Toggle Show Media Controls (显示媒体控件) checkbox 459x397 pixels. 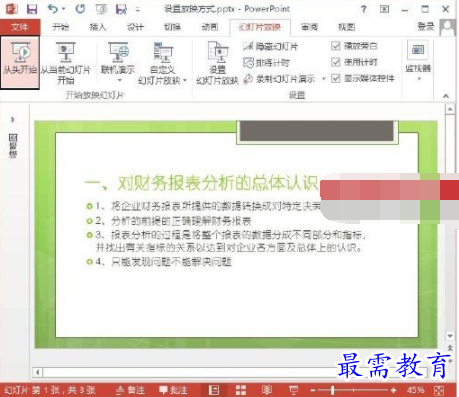[336, 79]
